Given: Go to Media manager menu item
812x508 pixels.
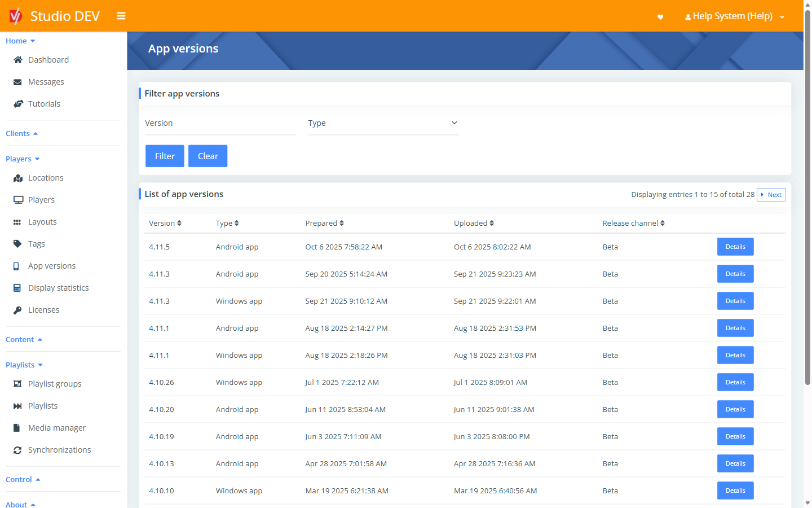Looking at the screenshot, I should pyautogui.click(x=57, y=428).
